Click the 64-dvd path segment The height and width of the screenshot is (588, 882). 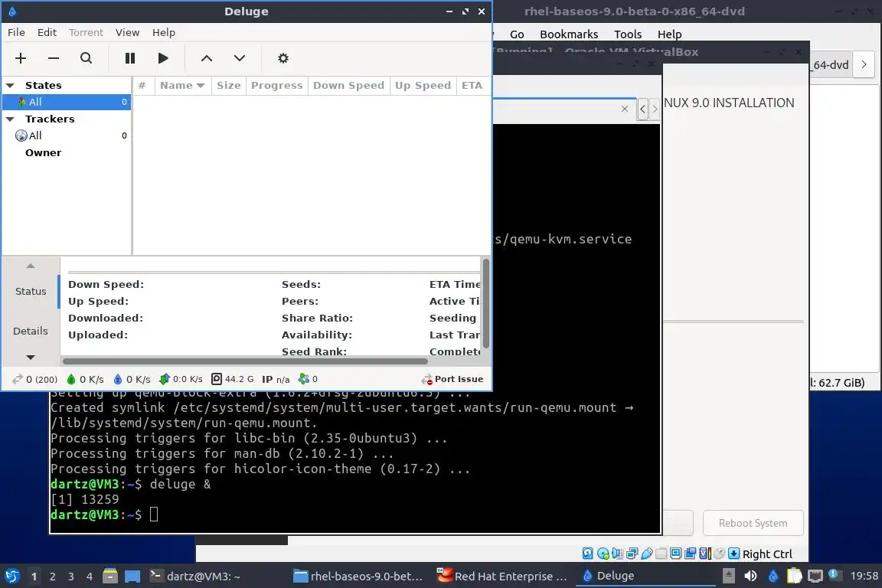point(830,65)
